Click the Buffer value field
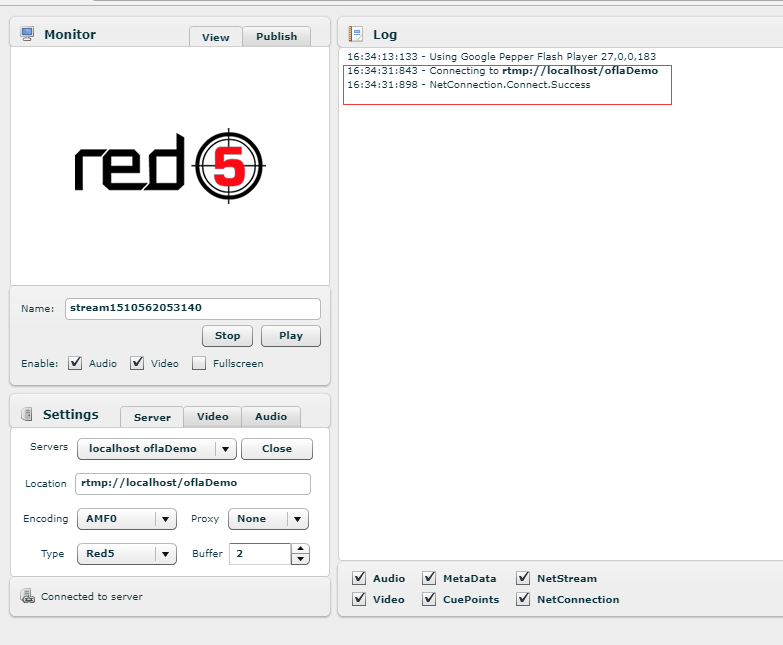 (260, 554)
